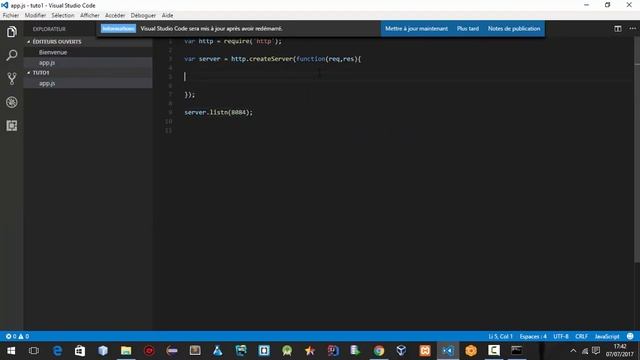This screenshot has width=640, height=360.
Task: Open the Déboguer menu
Action: pyautogui.click(x=143, y=16)
